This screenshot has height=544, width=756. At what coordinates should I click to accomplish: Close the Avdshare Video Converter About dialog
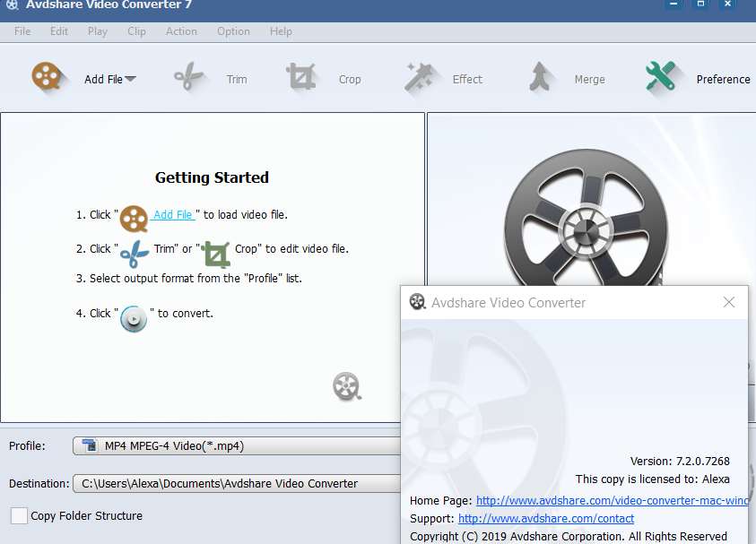tap(729, 302)
